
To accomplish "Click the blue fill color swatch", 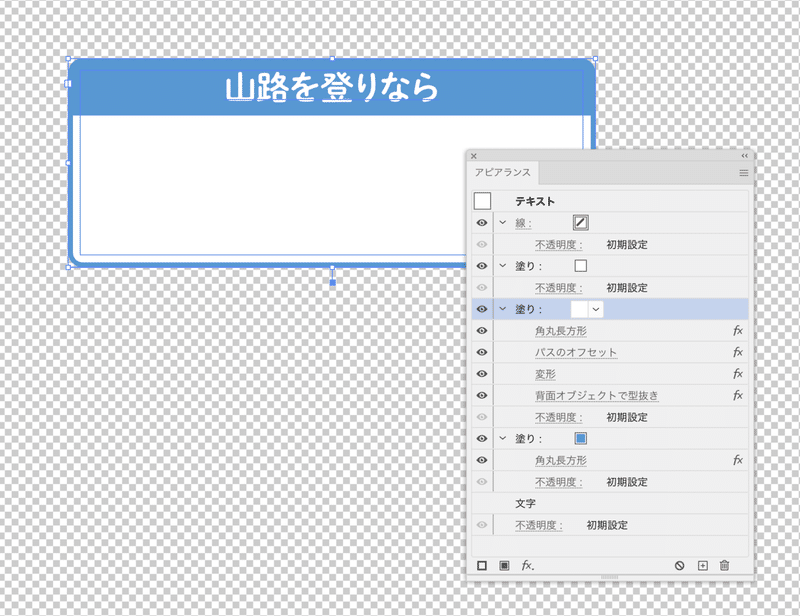I will (581, 438).
